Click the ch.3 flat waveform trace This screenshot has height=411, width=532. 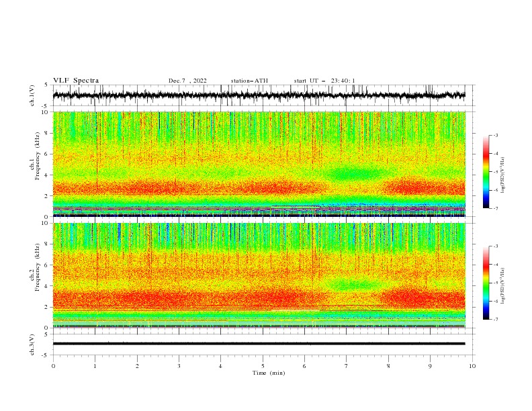click(259, 344)
